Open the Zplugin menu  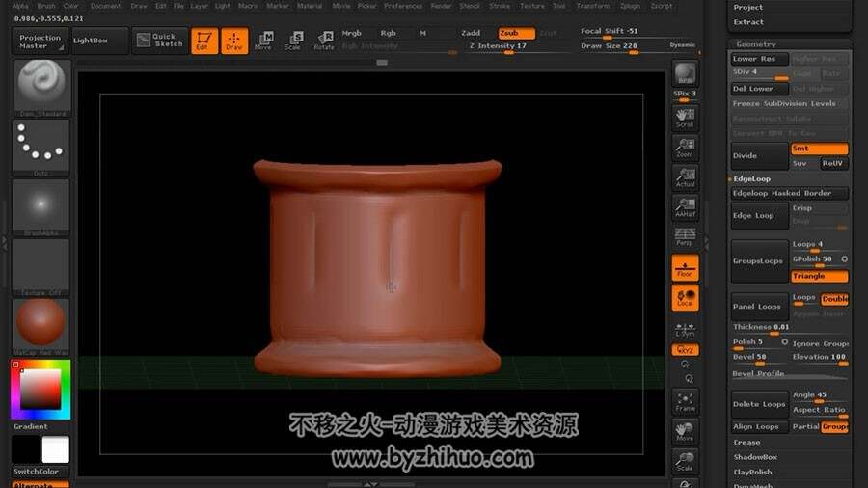(630, 6)
